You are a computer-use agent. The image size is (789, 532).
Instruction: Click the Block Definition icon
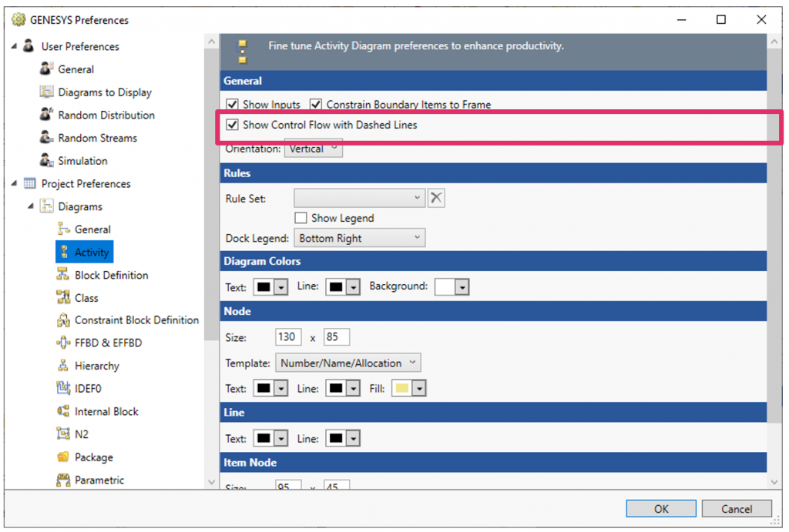point(63,275)
